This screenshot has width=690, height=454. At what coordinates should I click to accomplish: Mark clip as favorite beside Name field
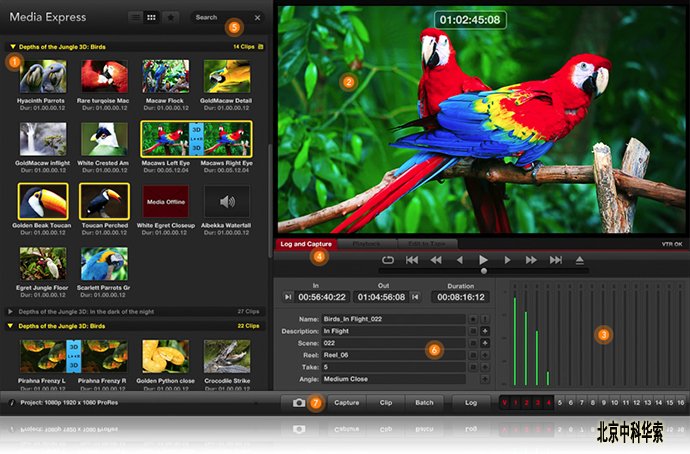tap(473, 319)
